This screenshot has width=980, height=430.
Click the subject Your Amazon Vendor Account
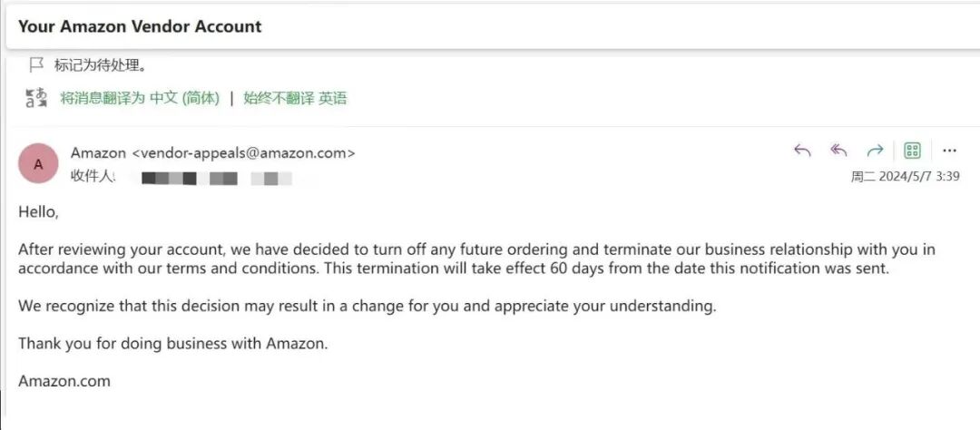coord(140,26)
